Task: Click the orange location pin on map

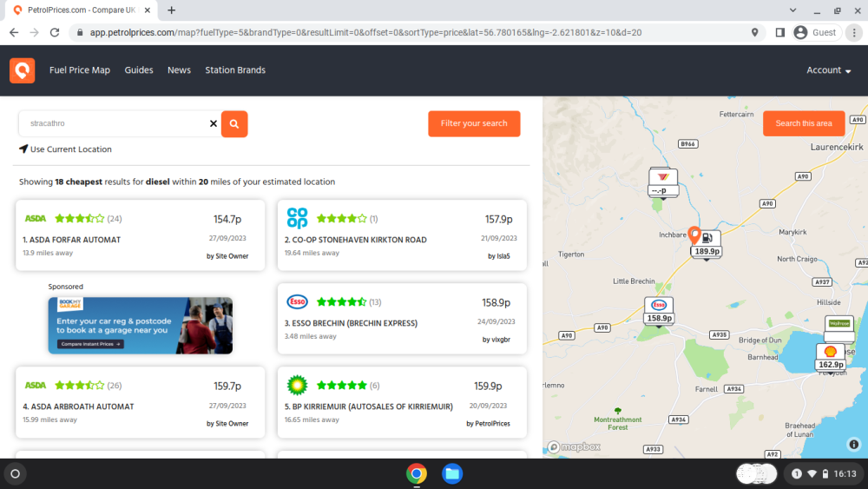Action: (694, 235)
